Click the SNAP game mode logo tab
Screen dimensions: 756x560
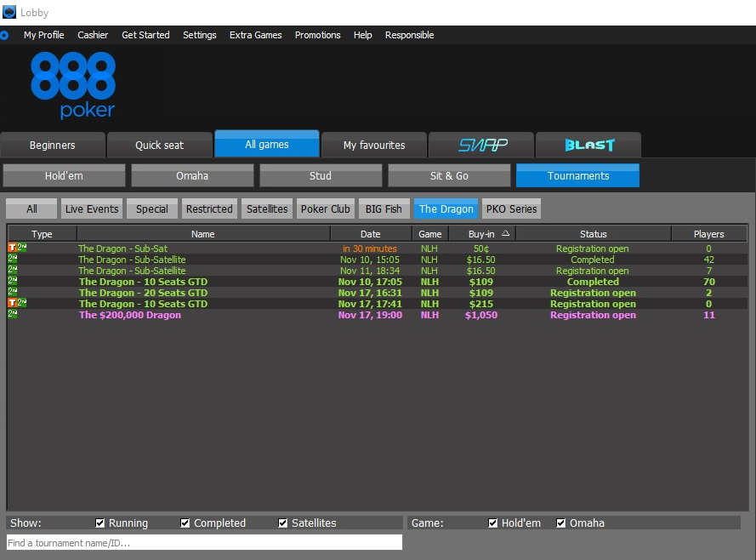480,145
